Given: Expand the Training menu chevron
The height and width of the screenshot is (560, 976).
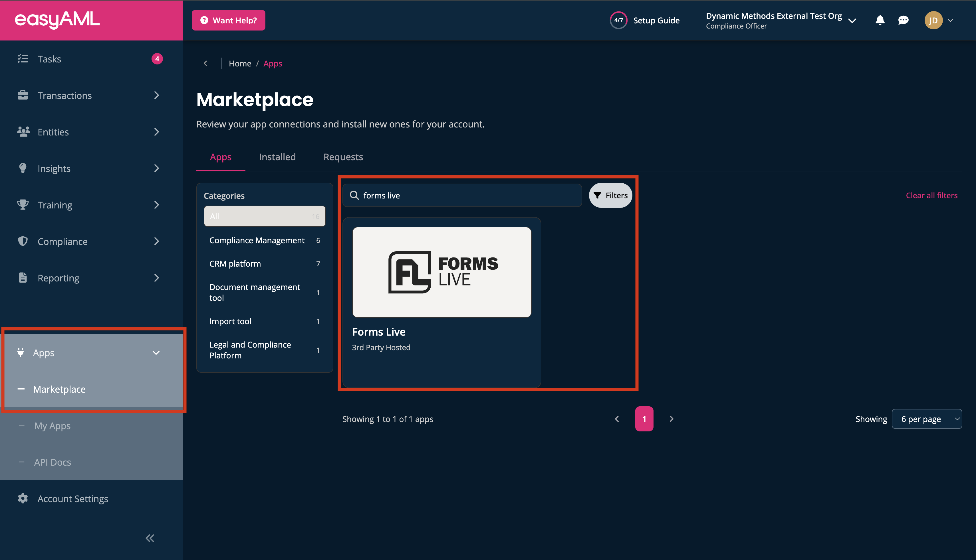Looking at the screenshot, I should [156, 205].
